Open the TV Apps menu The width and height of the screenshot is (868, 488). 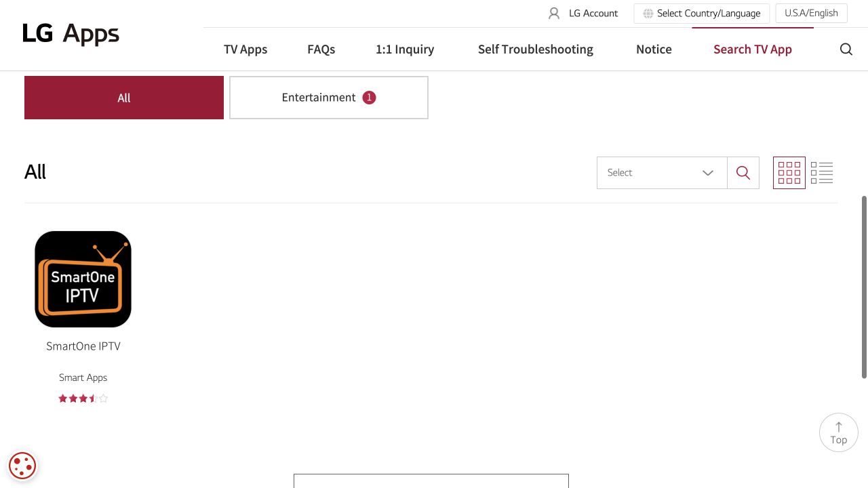click(245, 49)
